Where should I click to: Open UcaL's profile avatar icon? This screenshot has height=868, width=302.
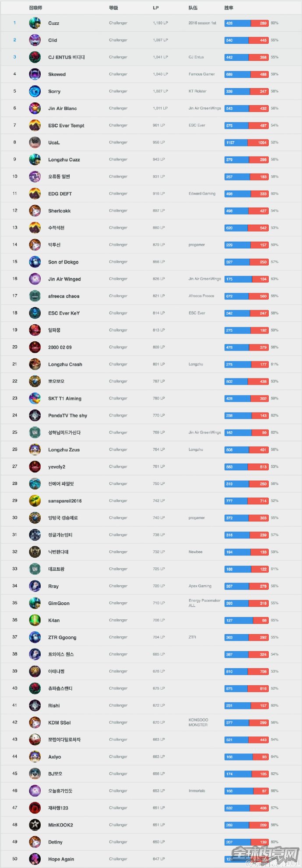(x=35, y=142)
